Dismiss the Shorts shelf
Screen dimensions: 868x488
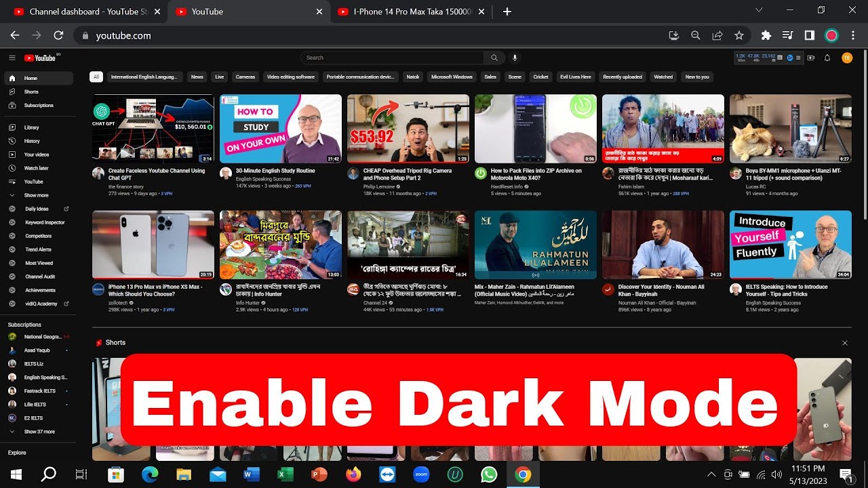coord(845,343)
